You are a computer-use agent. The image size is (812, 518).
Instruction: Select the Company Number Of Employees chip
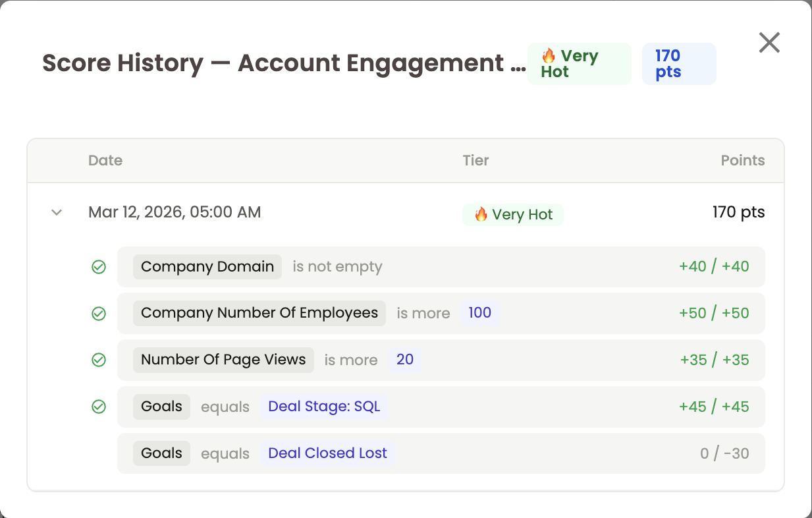coord(259,313)
